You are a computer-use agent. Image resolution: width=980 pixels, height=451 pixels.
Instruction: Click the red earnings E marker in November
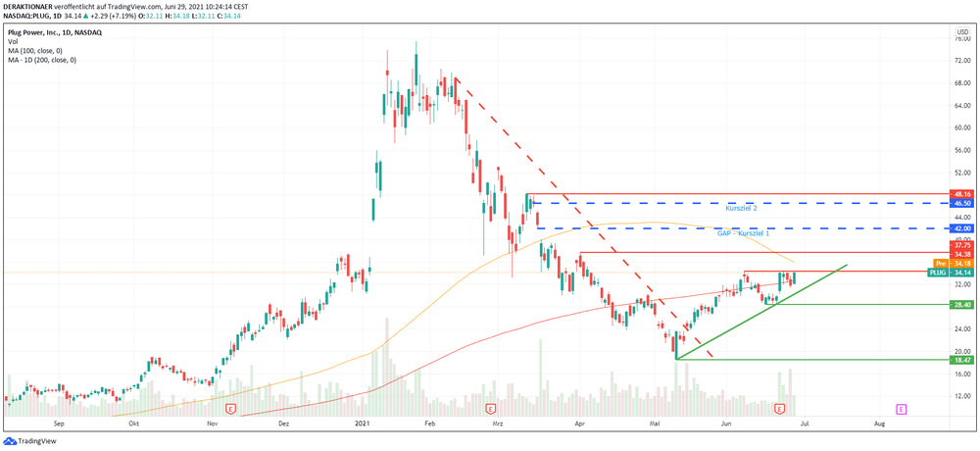pyautogui.click(x=230, y=409)
